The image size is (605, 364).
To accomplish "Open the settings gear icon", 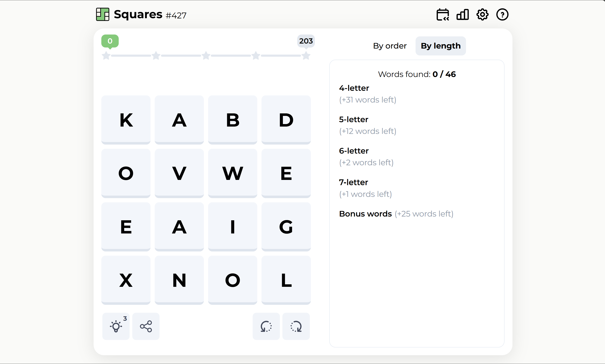I will (482, 15).
